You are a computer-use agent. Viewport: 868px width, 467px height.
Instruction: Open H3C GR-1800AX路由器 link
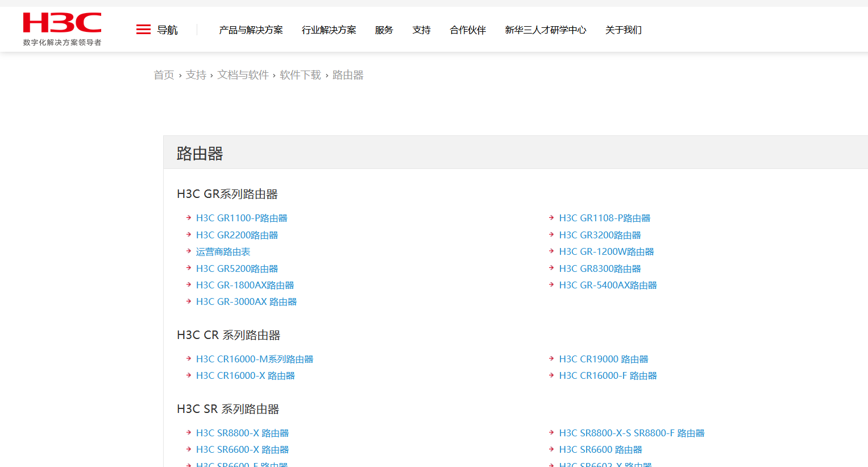[x=245, y=285]
